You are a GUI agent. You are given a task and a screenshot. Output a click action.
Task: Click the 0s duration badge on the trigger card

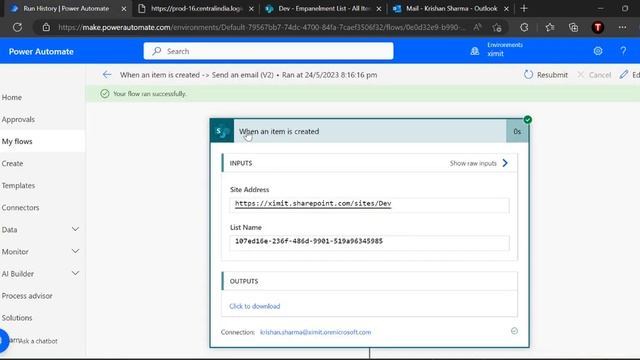[517, 131]
